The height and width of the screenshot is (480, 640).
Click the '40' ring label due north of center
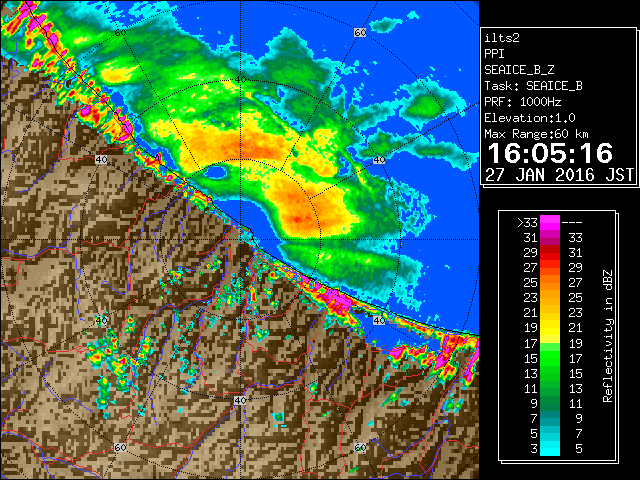tap(240, 80)
